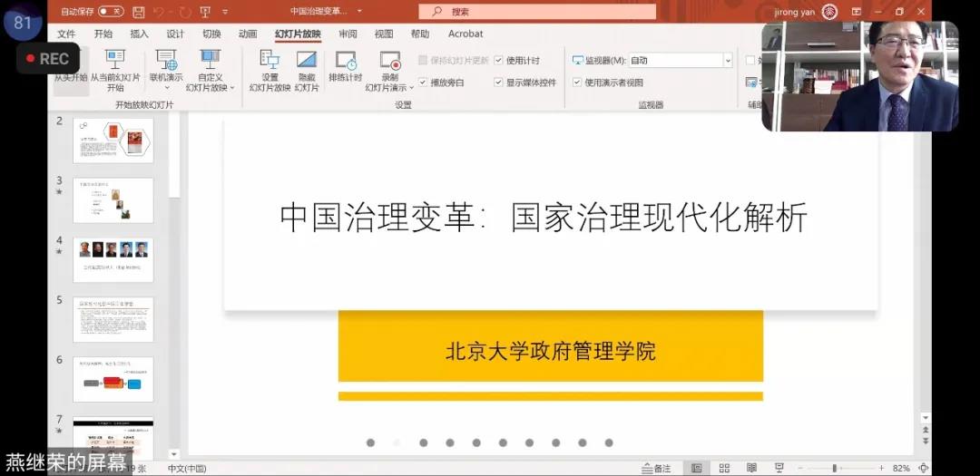Toggle the 自动保存 switch
This screenshot has height=476, width=980.
[111, 12]
